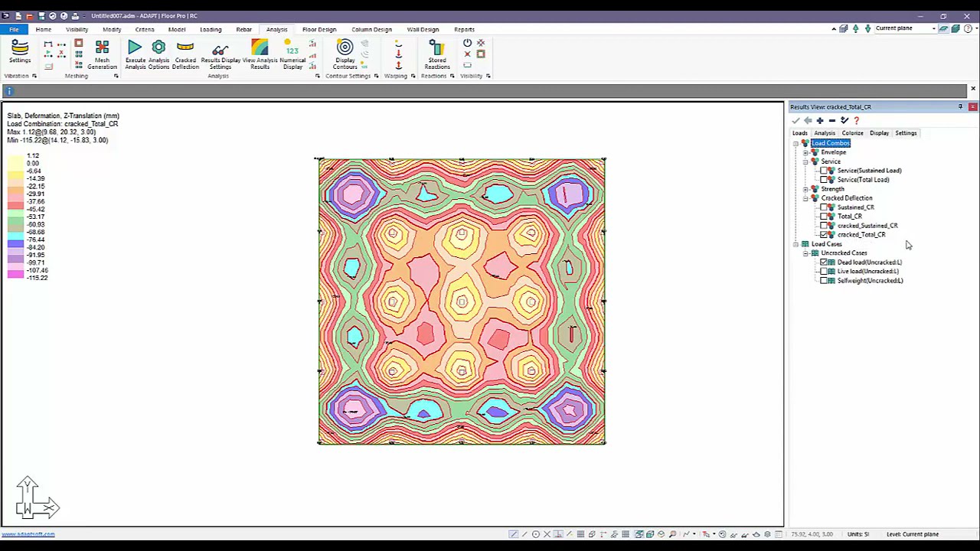Check Selfweight(Uncracked:L) case
This screenshot has width=980, height=551.
pos(824,281)
